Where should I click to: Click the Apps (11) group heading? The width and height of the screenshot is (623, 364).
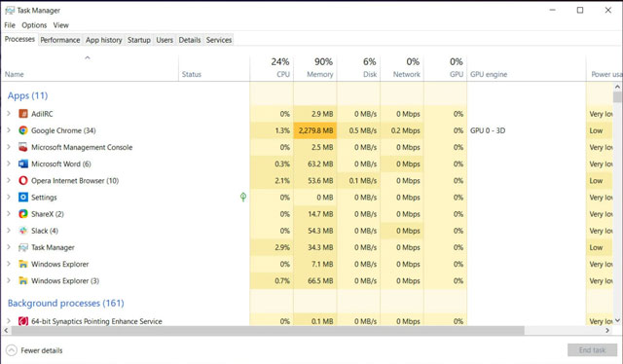click(x=27, y=95)
